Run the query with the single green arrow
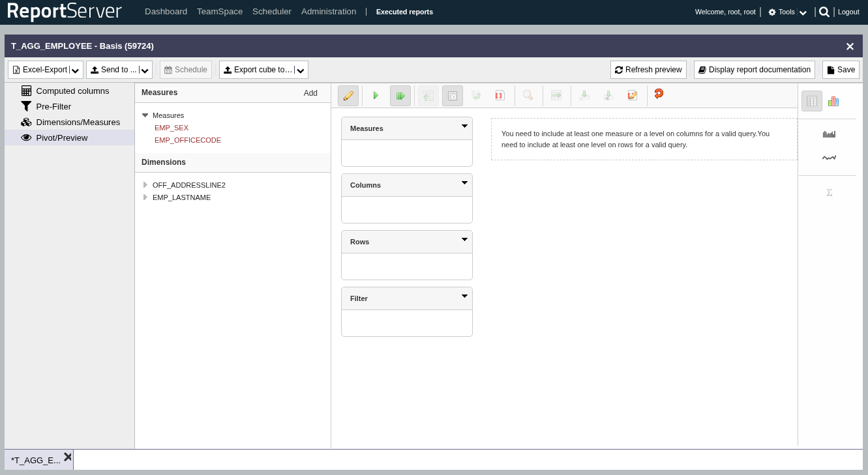Screen dimensions: 868x475 pos(376,96)
